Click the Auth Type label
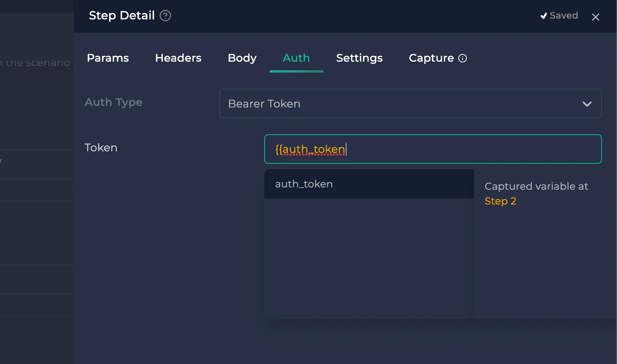Viewport: 617px width, 364px height. click(x=113, y=102)
